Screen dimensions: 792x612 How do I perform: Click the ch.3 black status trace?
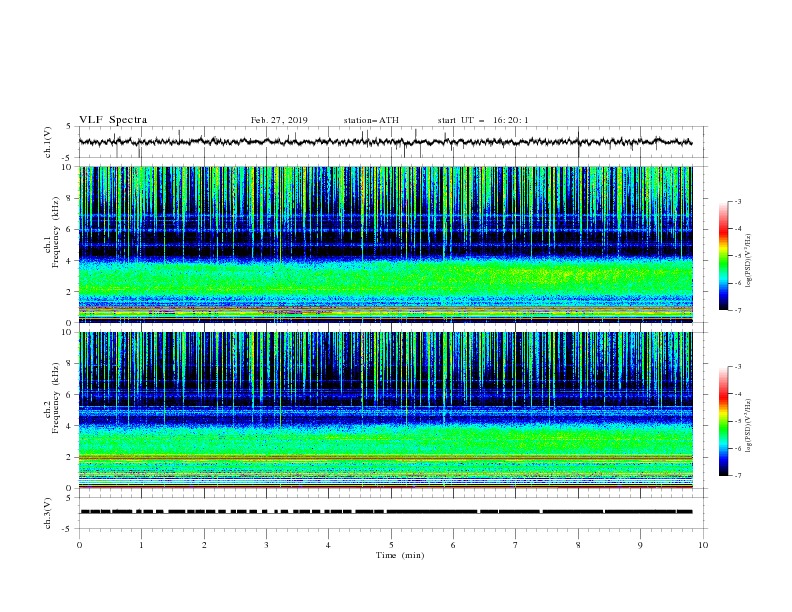pyautogui.click(x=386, y=512)
